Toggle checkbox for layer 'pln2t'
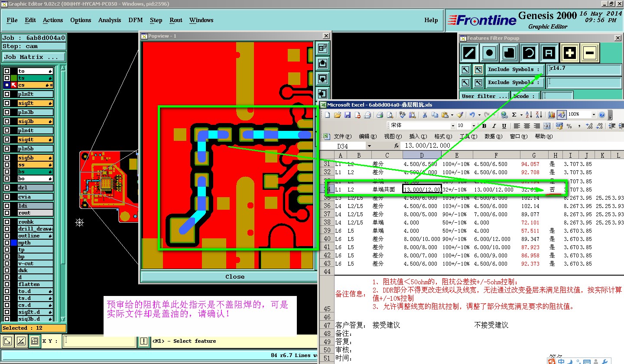 (x=7, y=94)
